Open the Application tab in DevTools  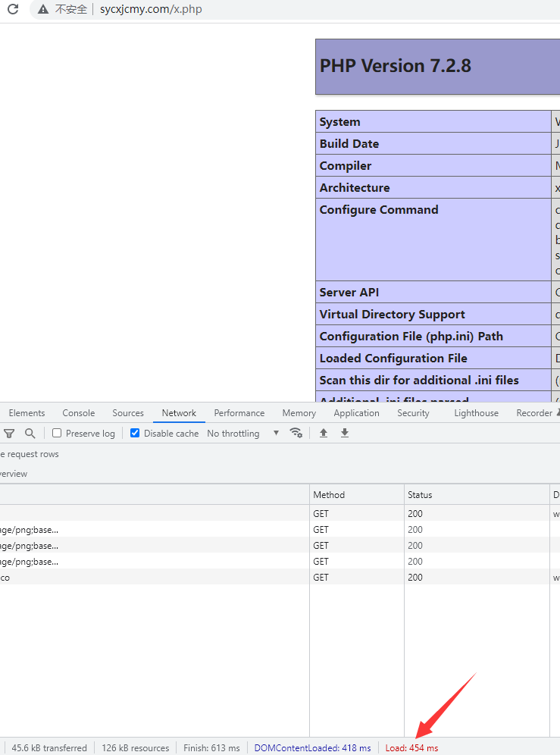pyautogui.click(x=356, y=413)
